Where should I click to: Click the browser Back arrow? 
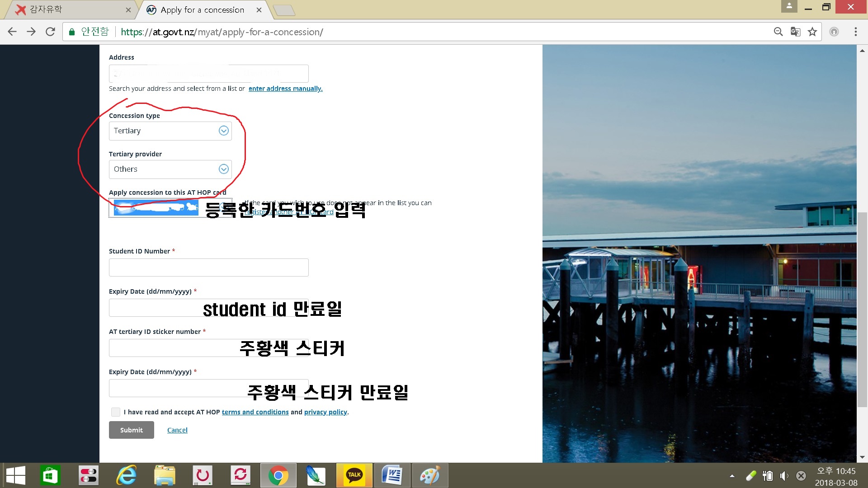click(12, 32)
